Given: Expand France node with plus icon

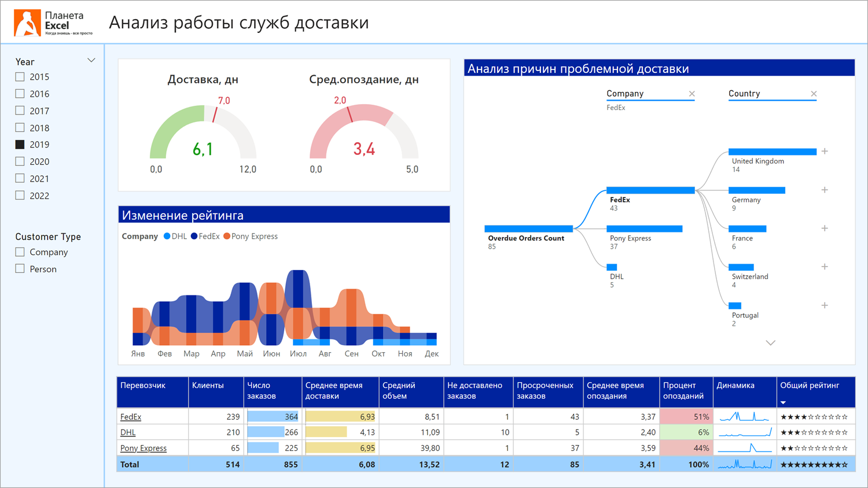Looking at the screenshot, I should 825,228.
